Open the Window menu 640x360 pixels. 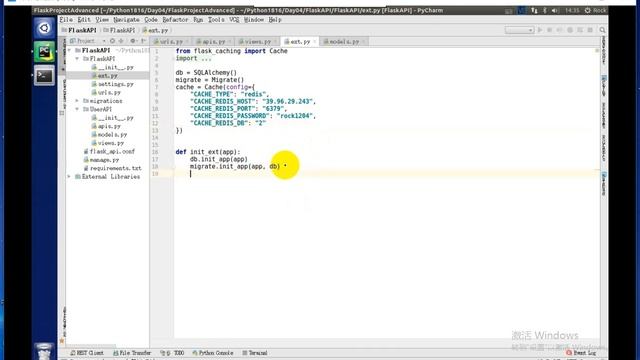253,20
